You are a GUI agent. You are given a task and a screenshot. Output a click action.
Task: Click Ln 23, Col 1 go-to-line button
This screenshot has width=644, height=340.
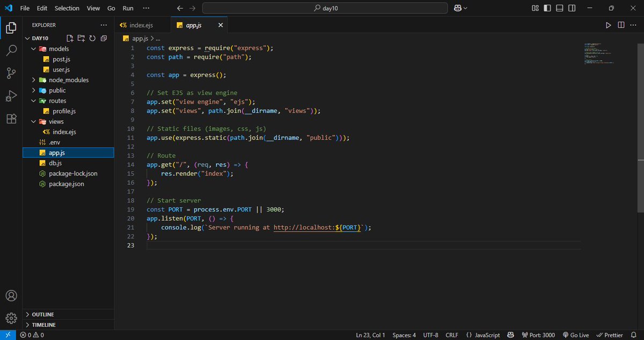370,335
